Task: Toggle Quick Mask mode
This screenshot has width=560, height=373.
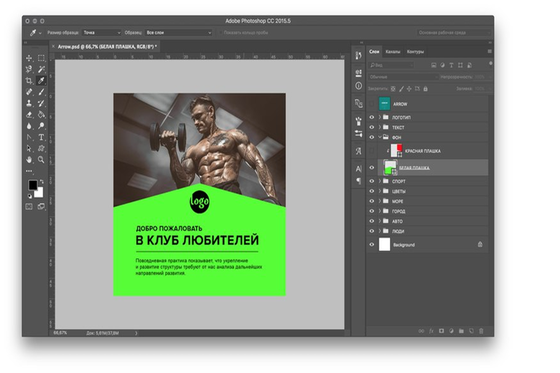Action: tap(29, 207)
